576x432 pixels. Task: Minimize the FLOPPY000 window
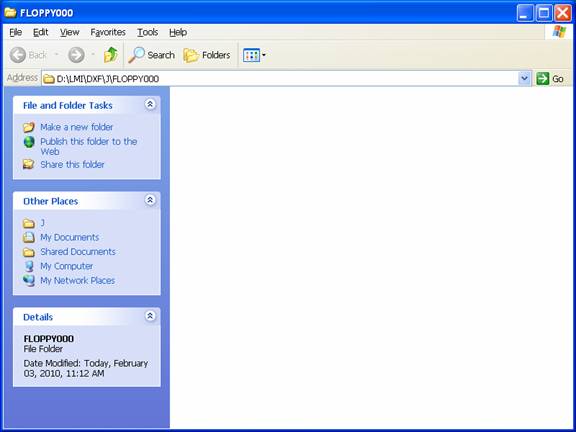(x=525, y=14)
